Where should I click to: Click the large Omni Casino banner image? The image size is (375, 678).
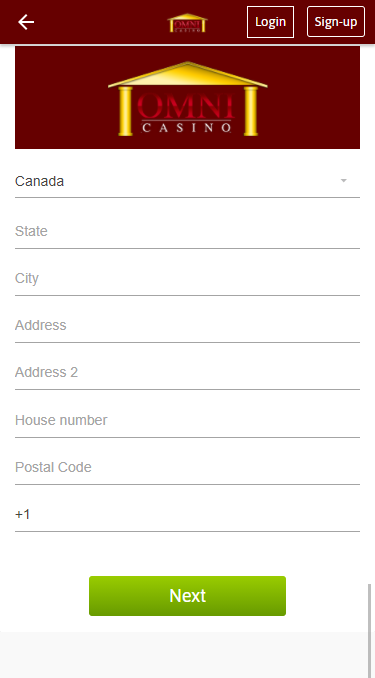187,98
